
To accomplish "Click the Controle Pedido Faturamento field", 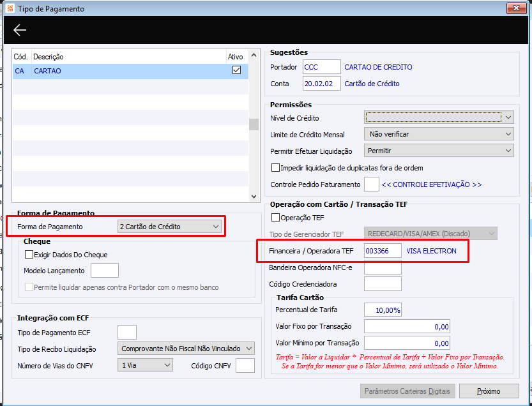I will pyautogui.click(x=372, y=184).
